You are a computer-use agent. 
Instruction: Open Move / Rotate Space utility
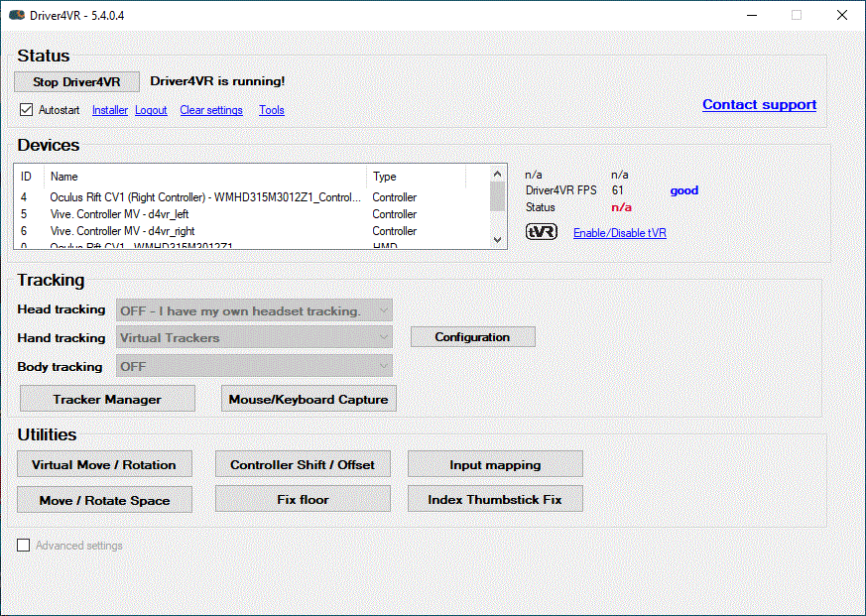[x=104, y=499]
